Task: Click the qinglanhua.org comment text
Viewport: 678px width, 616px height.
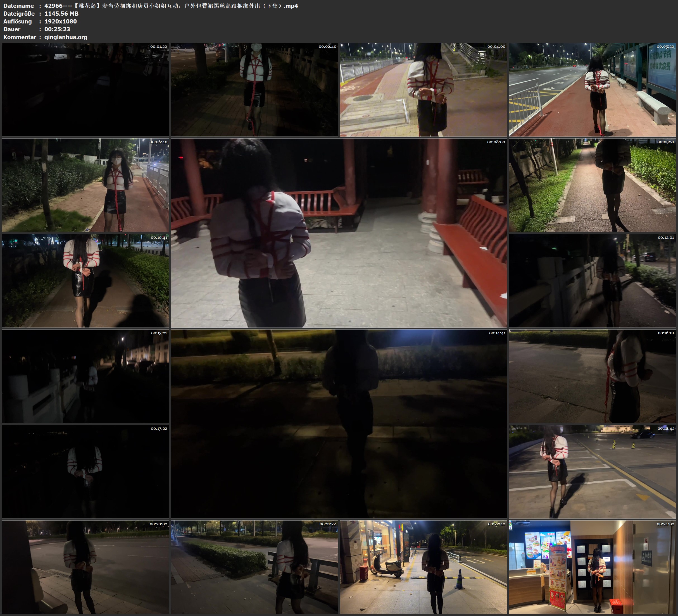Action: pos(66,37)
